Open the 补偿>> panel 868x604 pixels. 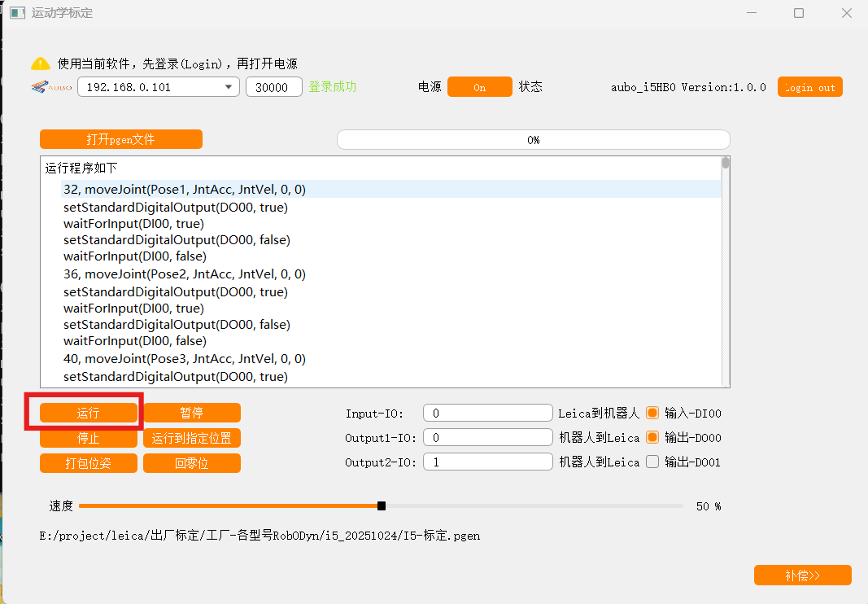pos(802,575)
